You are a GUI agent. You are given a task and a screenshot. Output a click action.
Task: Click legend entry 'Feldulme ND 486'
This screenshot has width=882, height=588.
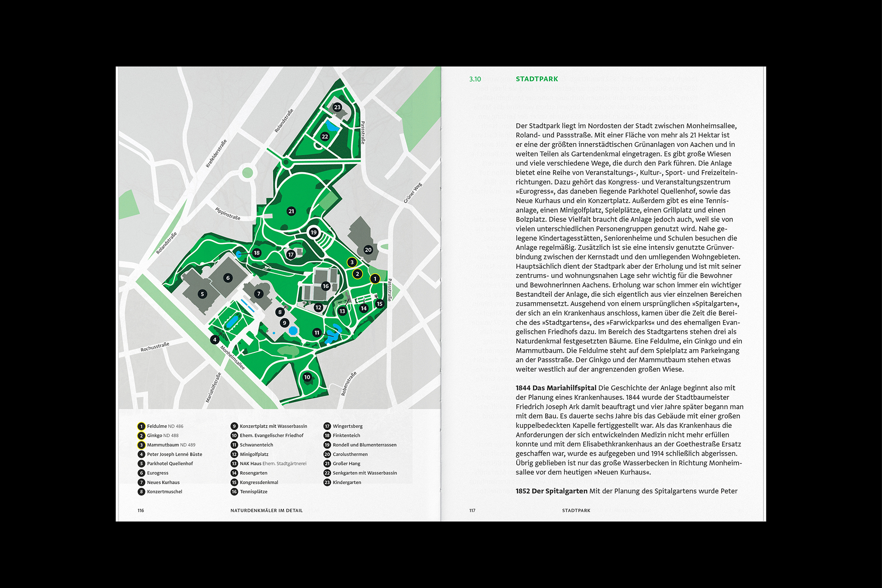click(160, 426)
